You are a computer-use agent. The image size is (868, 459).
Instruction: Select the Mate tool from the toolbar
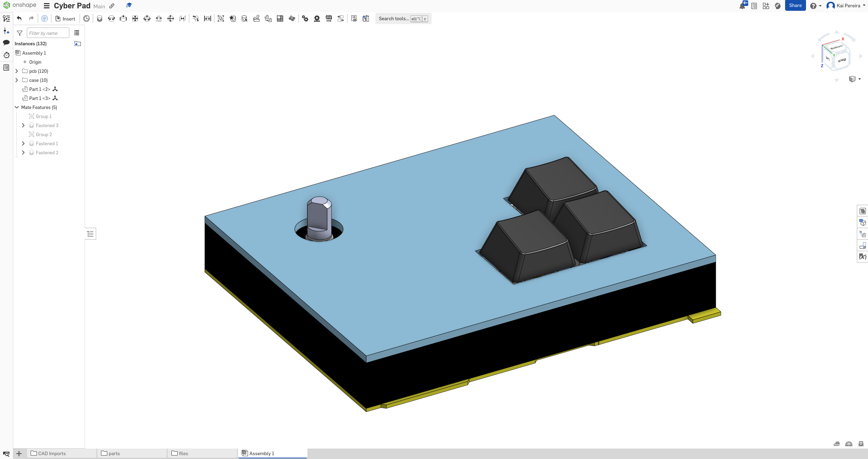[x=100, y=18]
